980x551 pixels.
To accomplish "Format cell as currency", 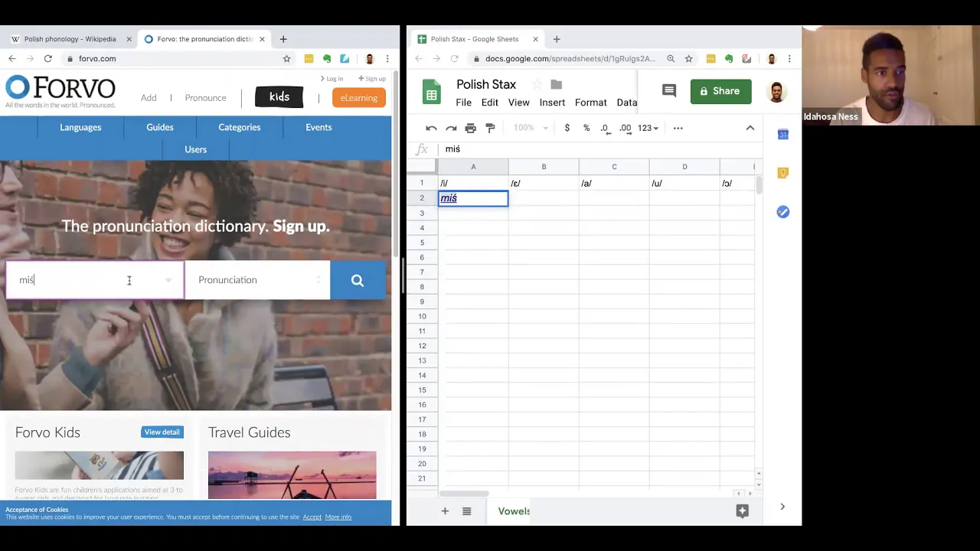I will point(567,128).
